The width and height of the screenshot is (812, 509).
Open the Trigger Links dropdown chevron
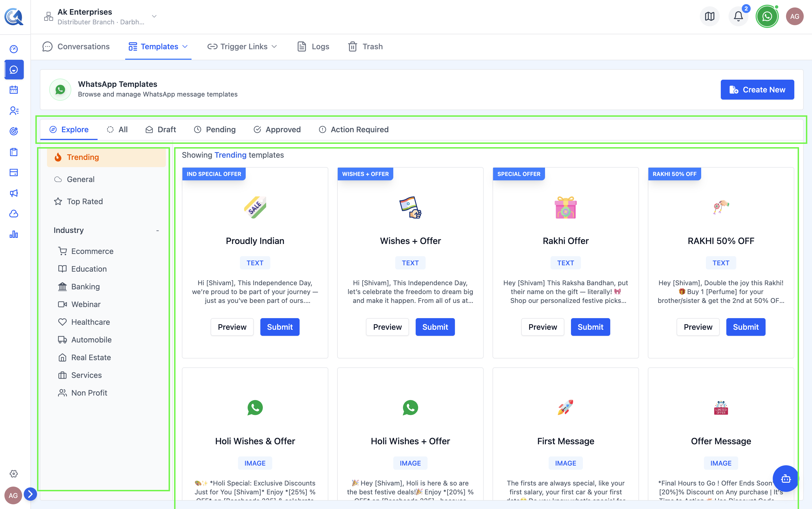tap(274, 46)
